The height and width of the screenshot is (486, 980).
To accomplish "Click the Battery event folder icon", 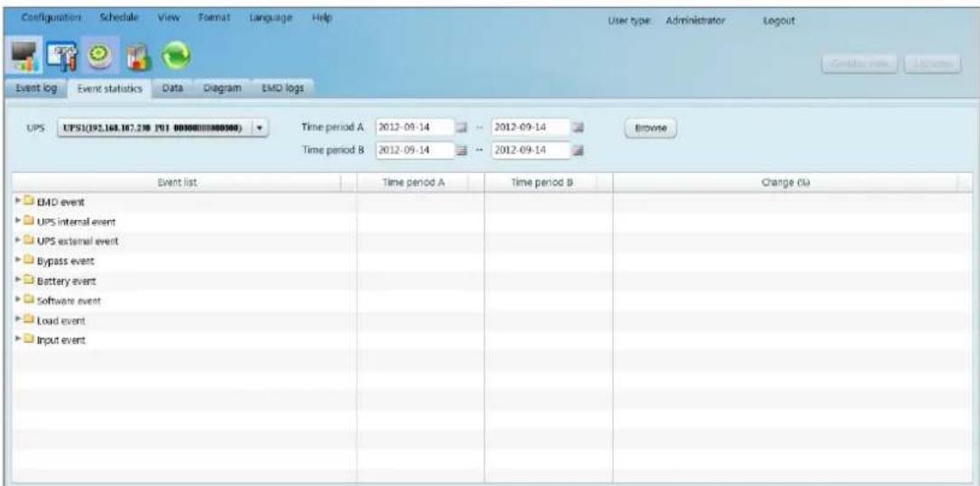I will click(x=29, y=280).
